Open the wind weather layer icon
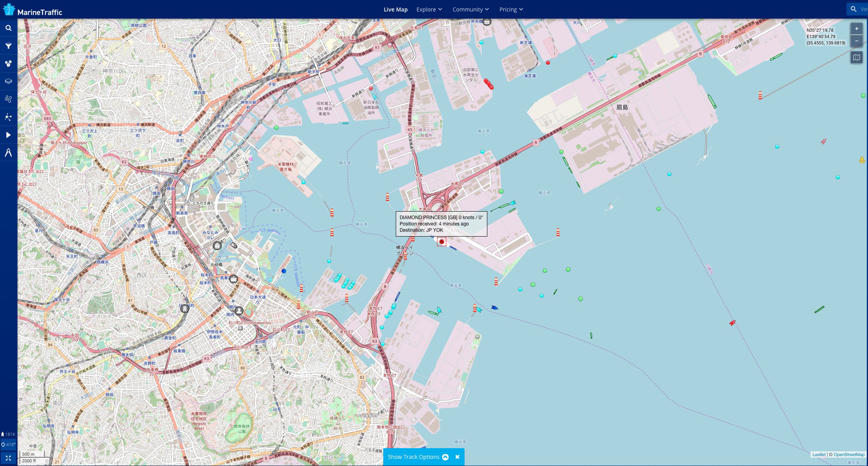 (8, 99)
